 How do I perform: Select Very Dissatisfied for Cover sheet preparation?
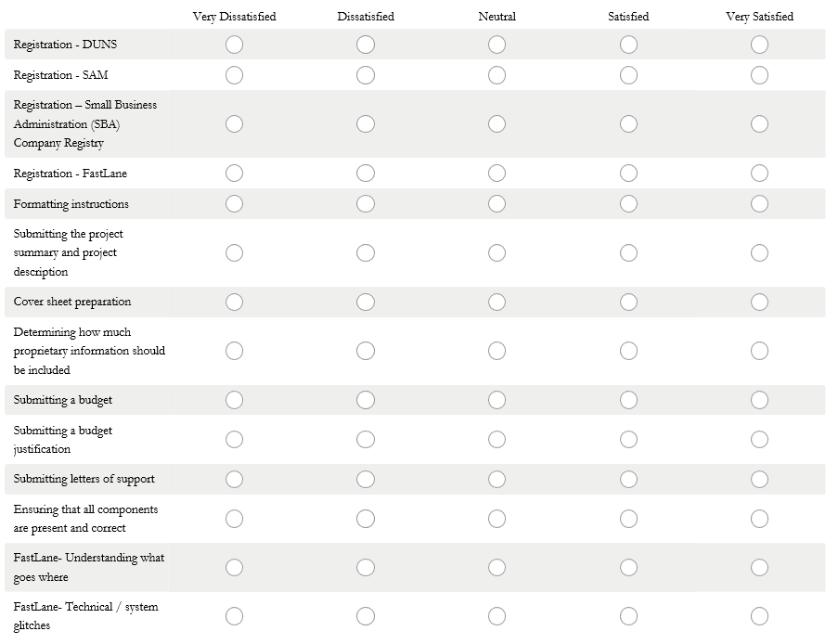(x=234, y=302)
